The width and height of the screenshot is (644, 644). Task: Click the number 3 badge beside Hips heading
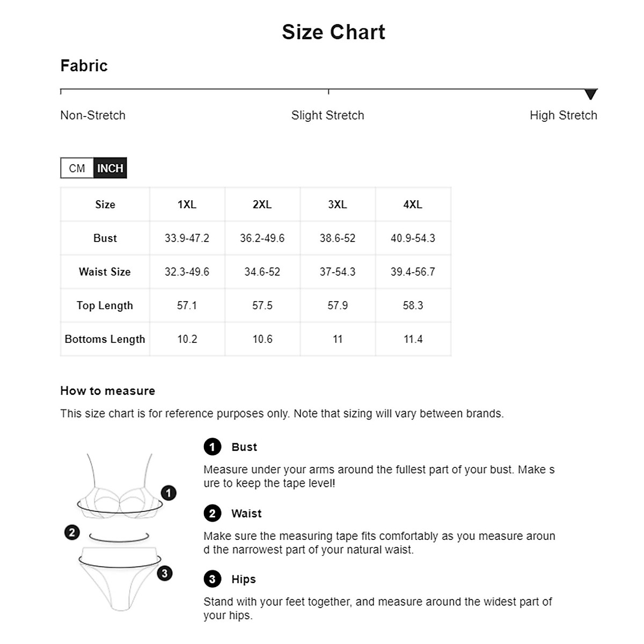click(213, 579)
